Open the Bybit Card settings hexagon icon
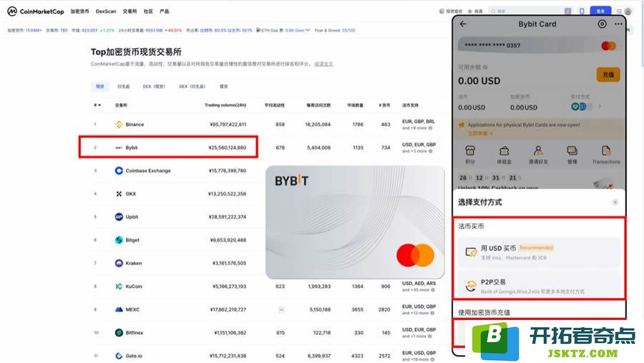 tap(602, 24)
